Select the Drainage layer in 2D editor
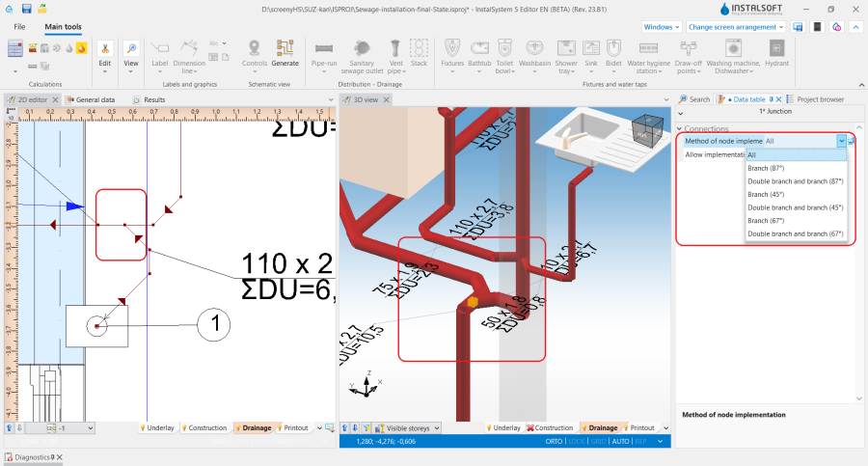The width and height of the screenshot is (868, 466). [x=253, y=427]
